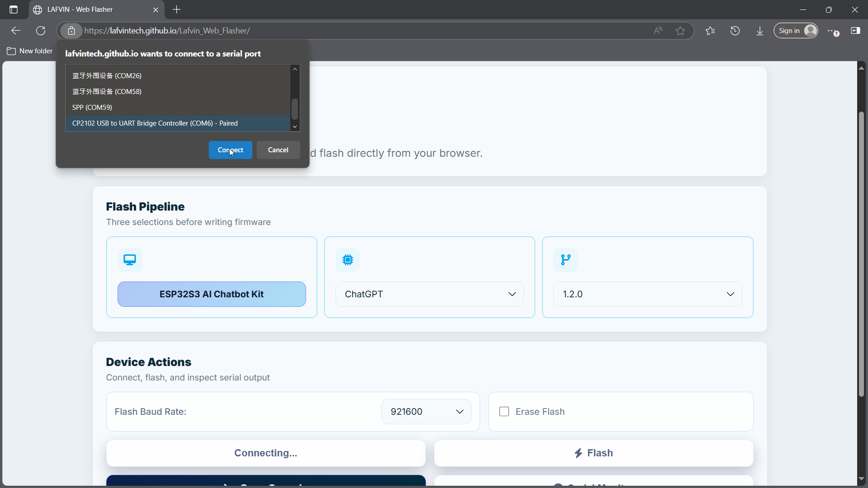Viewport: 868px width, 488px height.
Task: Click the Flash button
Action: [x=594, y=453]
